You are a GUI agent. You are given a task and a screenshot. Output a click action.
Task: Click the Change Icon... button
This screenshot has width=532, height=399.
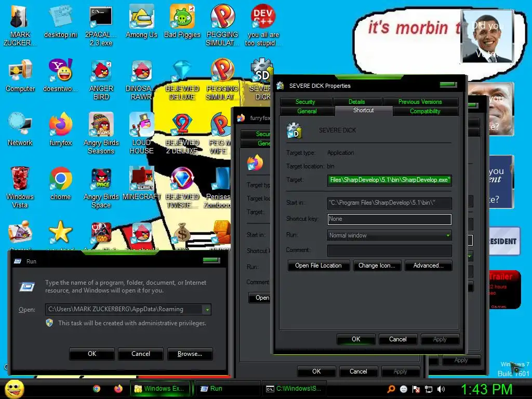[377, 265]
